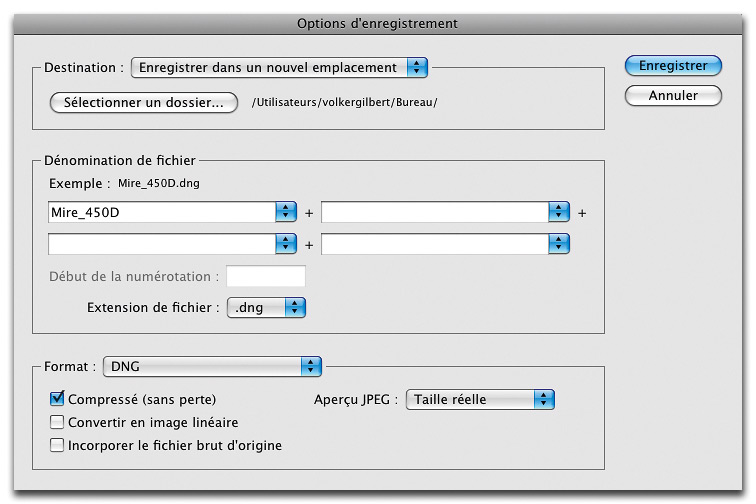Click inside the empty second naming field
Image resolution: width=756 pixels, height=504 pixels.
click(x=435, y=212)
